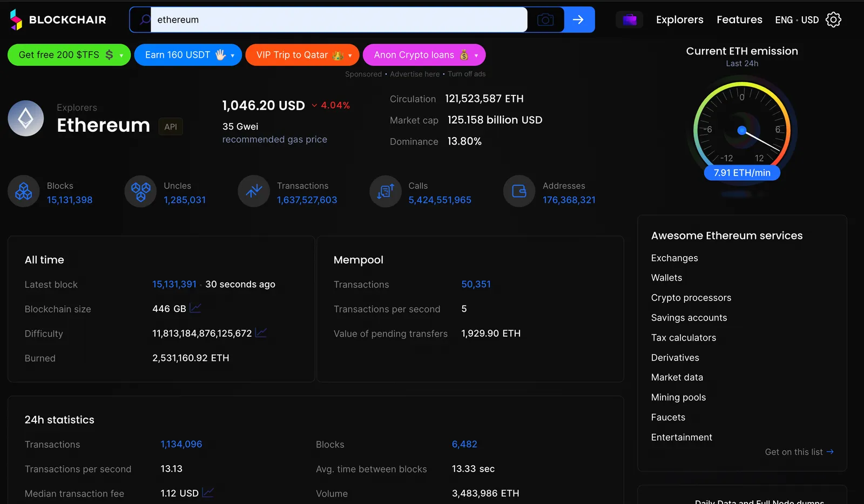Open Blocks count 15,131,398
Screen dimensions: 864x504
pyautogui.click(x=70, y=200)
